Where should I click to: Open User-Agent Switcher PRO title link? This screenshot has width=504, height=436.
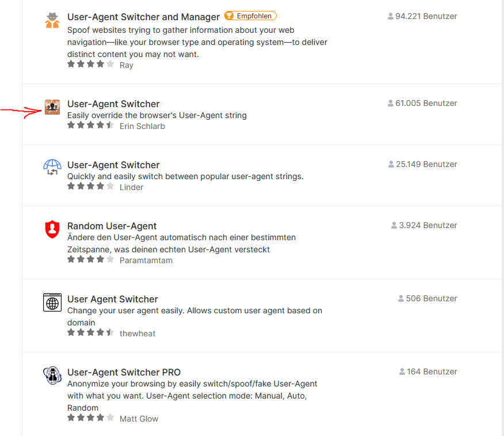[124, 372]
